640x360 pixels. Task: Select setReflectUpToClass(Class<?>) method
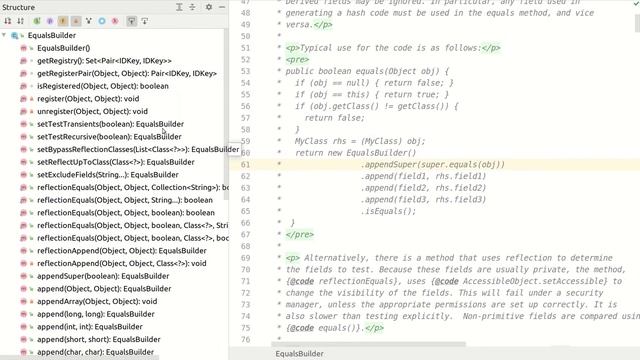point(116,162)
